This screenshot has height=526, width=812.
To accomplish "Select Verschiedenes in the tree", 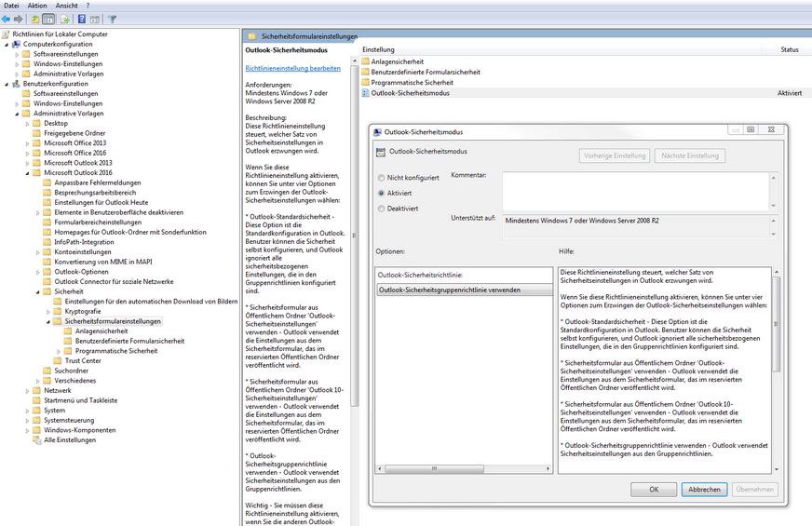I will (x=75, y=381).
